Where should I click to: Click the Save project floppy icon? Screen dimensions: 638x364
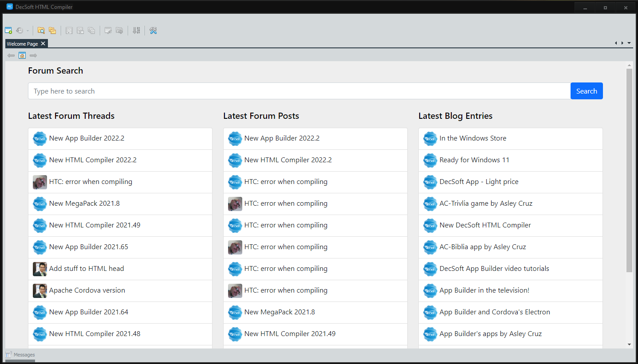[69, 31]
